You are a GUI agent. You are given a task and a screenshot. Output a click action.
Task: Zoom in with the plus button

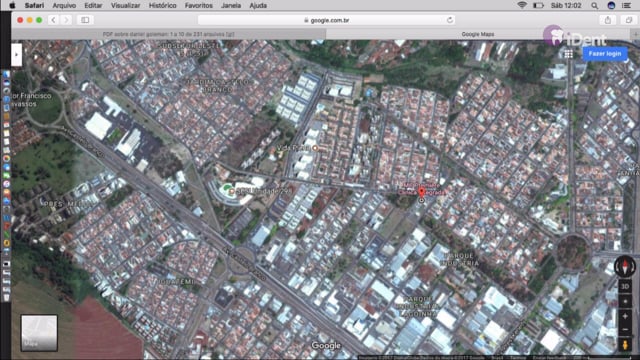[625, 316]
